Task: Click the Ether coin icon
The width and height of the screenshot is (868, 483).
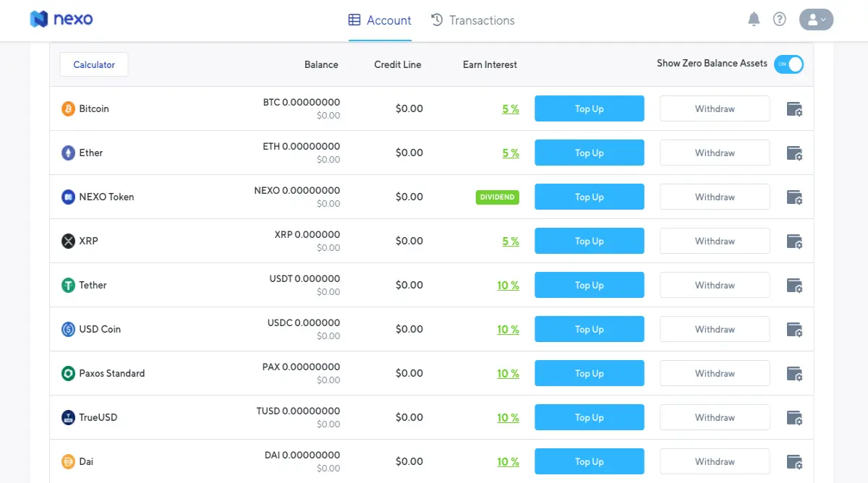Action: coord(68,153)
